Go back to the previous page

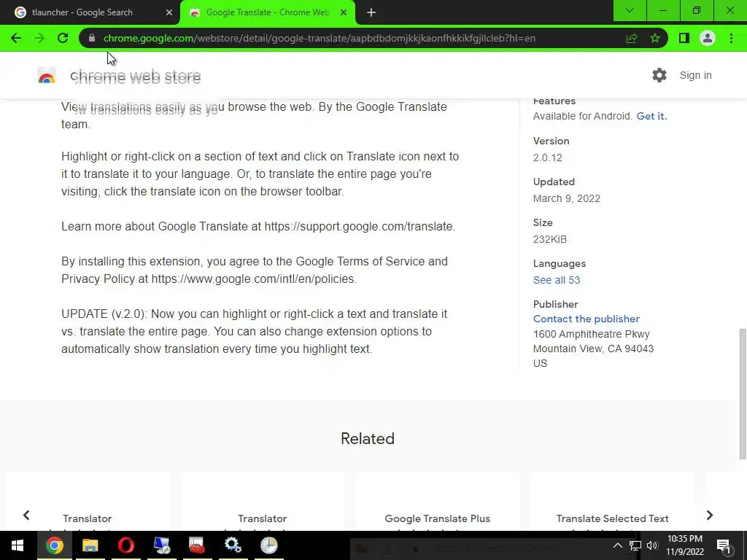[x=16, y=38]
